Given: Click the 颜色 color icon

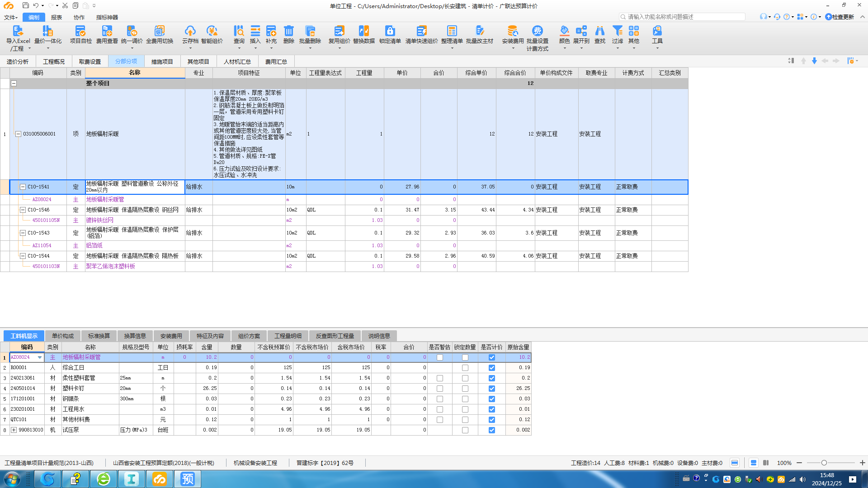Looking at the screenshot, I should [564, 31].
